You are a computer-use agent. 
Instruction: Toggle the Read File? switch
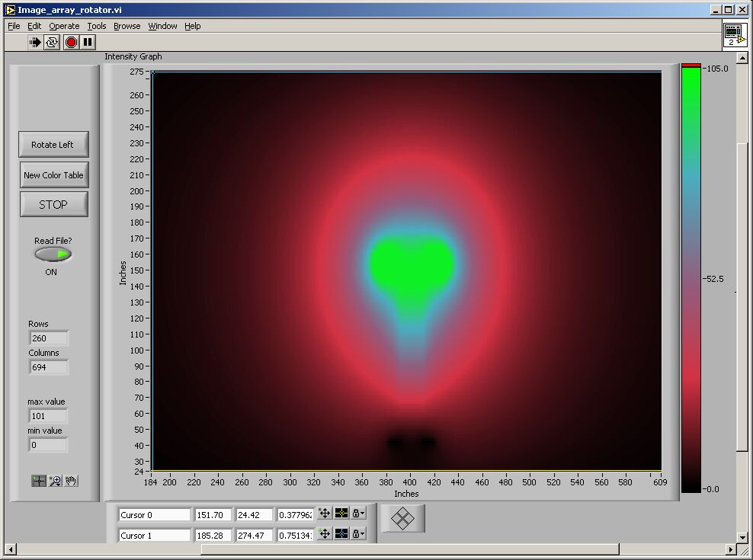click(x=53, y=254)
